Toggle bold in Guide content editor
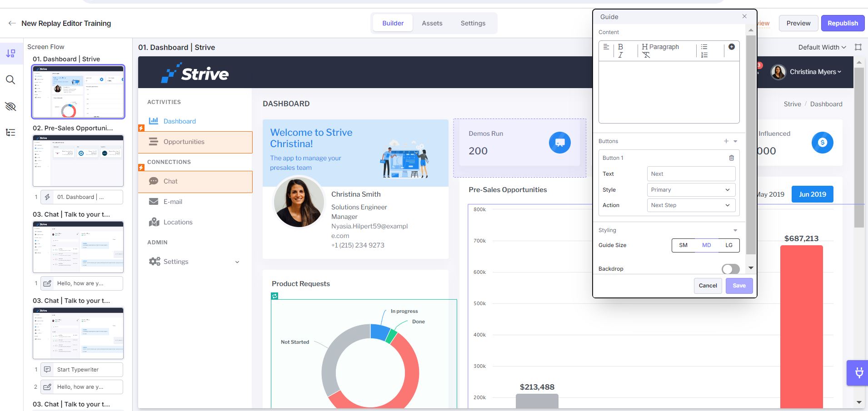Viewport: 868px width, 411px height. pos(620,47)
